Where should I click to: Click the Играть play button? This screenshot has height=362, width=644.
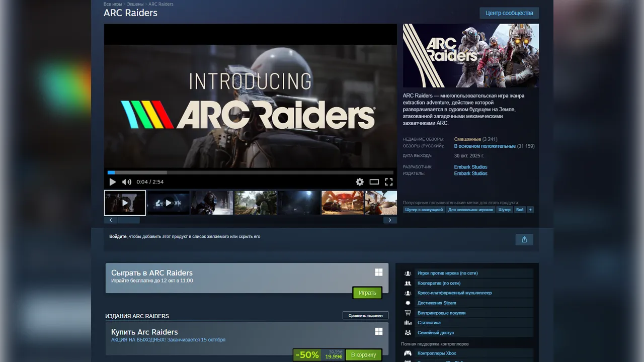coord(367,293)
